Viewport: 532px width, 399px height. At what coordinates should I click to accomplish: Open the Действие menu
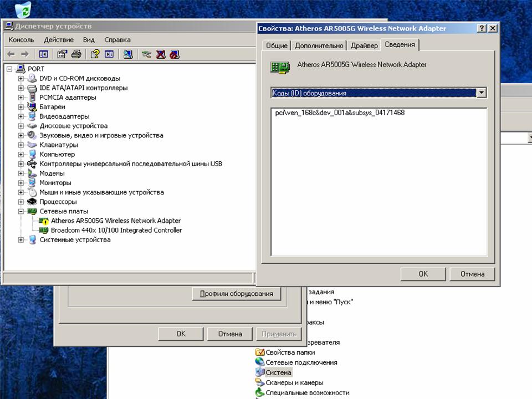tap(58, 40)
